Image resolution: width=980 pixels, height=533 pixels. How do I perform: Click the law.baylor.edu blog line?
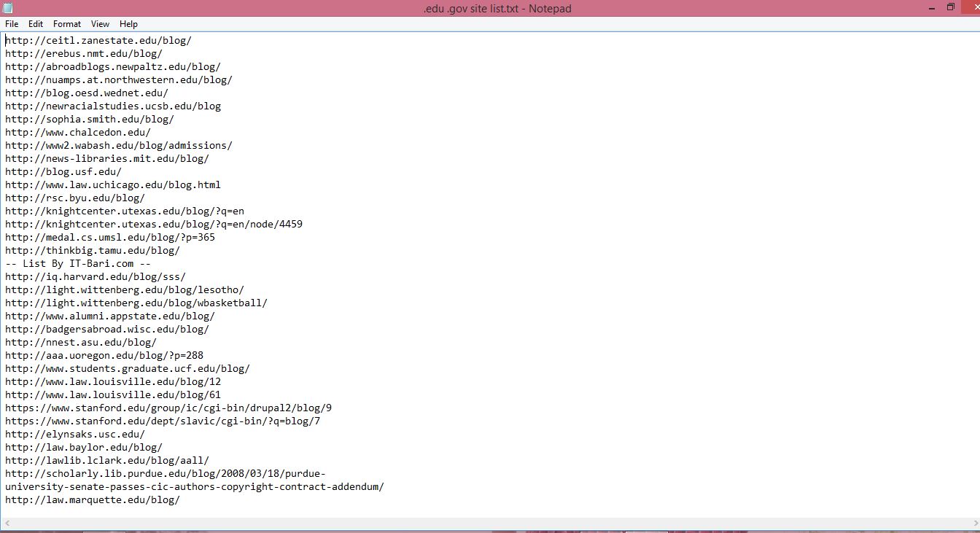pyautogui.click(x=84, y=448)
